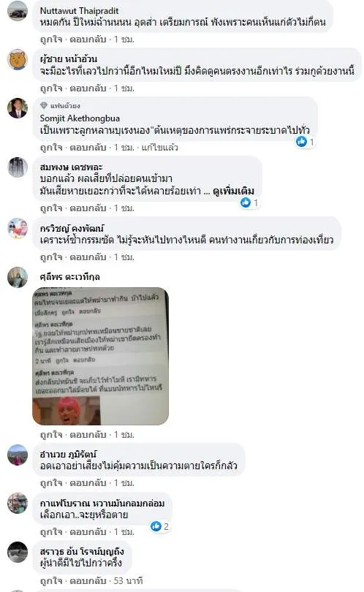Open the screenshot image in ศุลีพร's comment

[100, 356]
